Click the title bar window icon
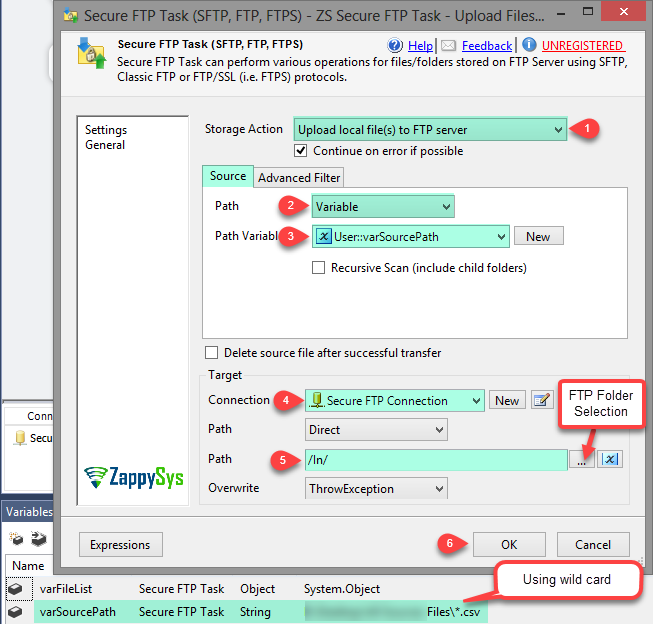This screenshot has width=653, height=624. (70, 15)
